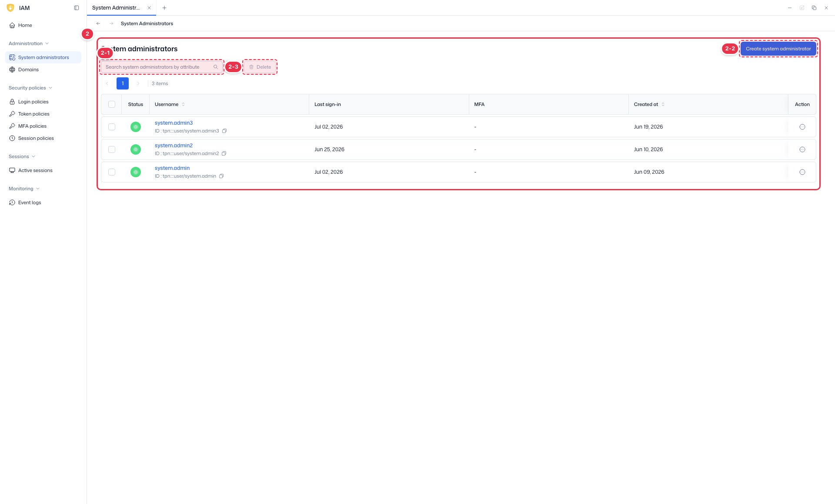Tick checkbox for system.admin3 row
The width and height of the screenshot is (835, 504).
click(112, 127)
